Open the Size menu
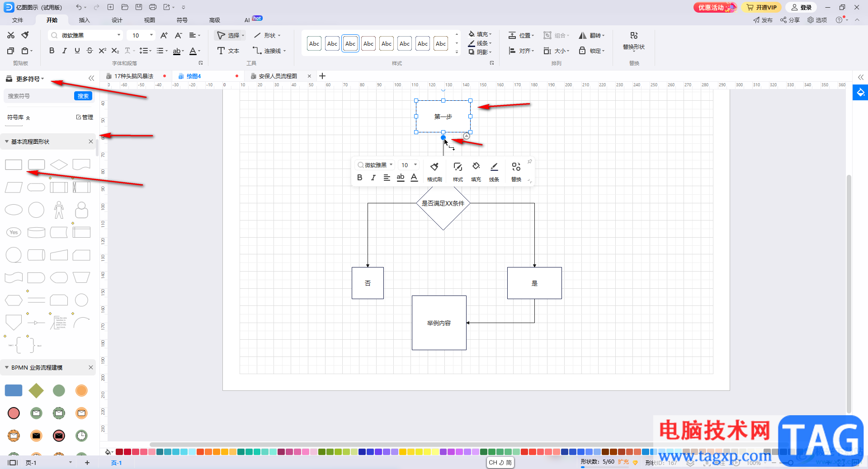868x469 pixels. [x=556, y=51]
